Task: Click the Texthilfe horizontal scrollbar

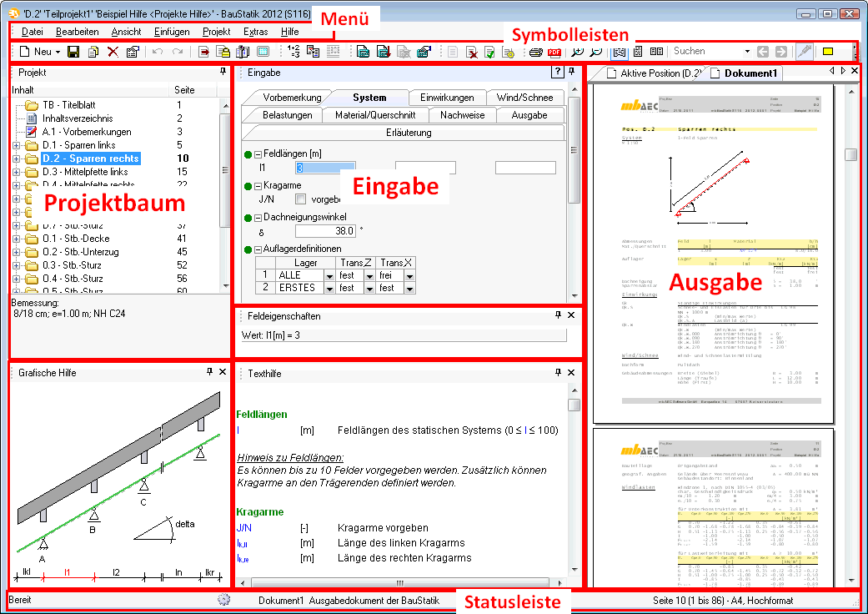Action: pos(400,582)
